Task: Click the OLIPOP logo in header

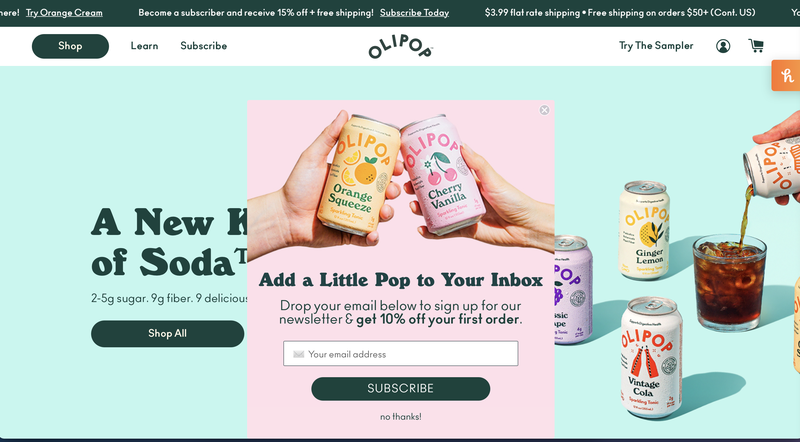Action: [x=401, y=46]
